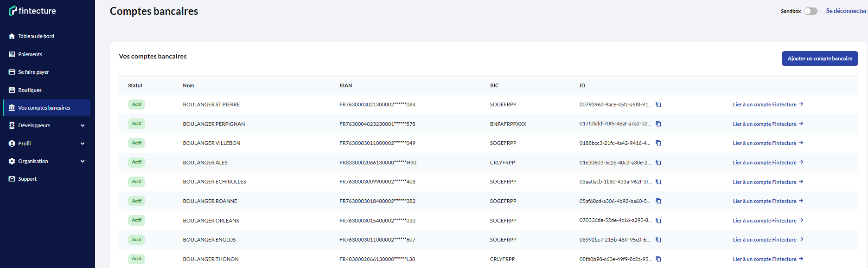Link BOULANGER ALES to Fintecture account
The height and width of the screenshot is (268, 868).
[x=768, y=163]
